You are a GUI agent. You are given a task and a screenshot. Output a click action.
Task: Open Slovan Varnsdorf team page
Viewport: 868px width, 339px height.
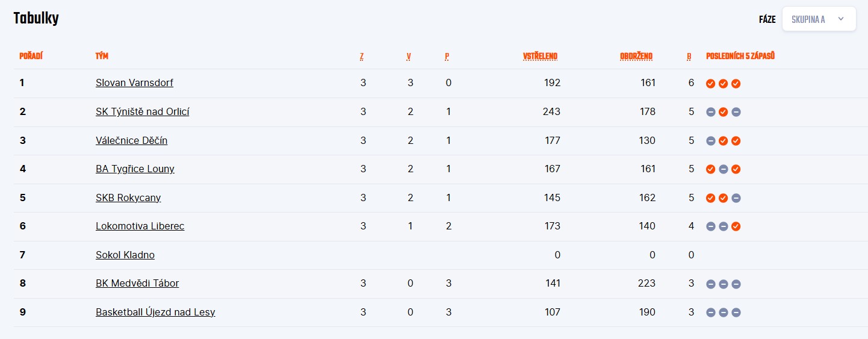pos(134,83)
